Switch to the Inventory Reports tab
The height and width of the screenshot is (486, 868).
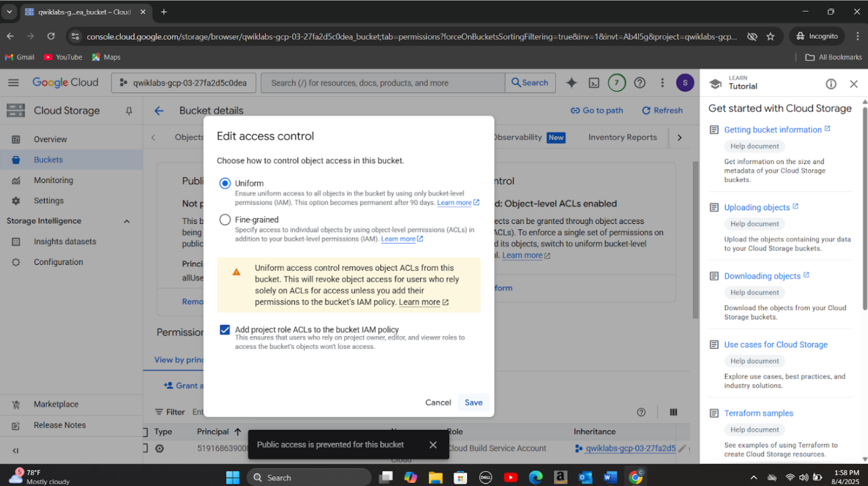[x=622, y=137]
